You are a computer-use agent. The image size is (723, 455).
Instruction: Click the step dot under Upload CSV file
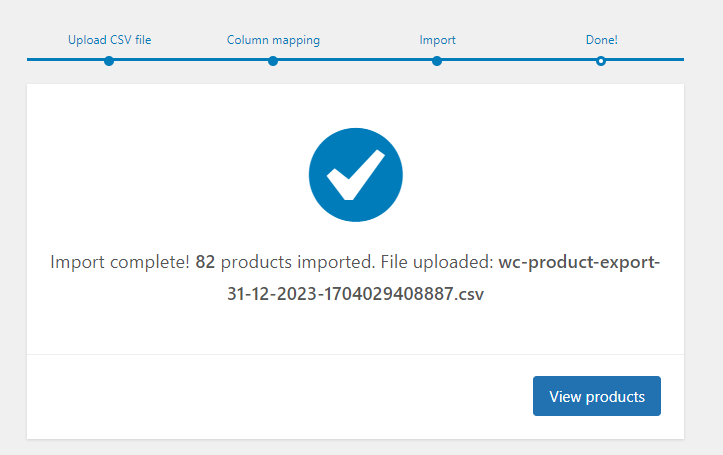click(x=109, y=61)
